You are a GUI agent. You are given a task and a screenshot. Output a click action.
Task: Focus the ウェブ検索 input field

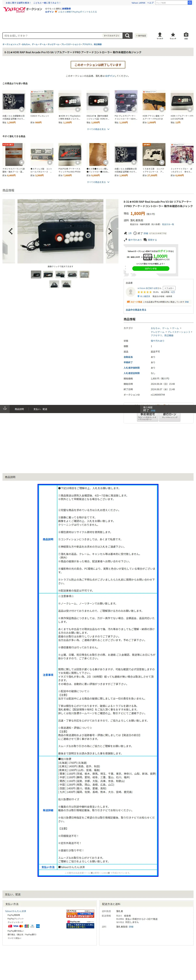pyautogui.click(x=171, y=3)
